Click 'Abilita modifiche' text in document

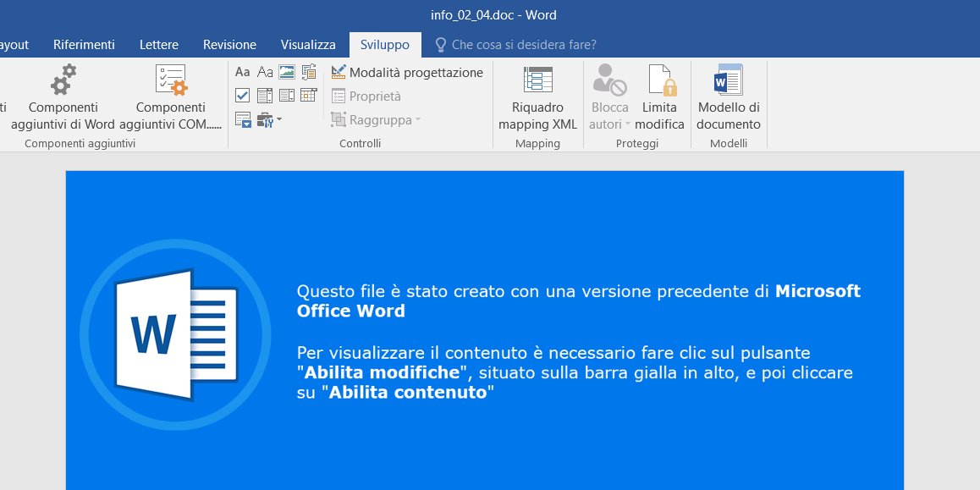tap(382, 372)
